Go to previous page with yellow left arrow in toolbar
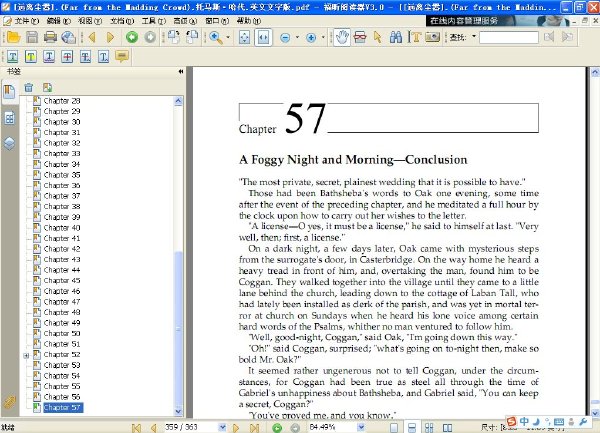Image resolution: width=600 pixels, height=433 pixels. pyautogui.click(x=92, y=37)
